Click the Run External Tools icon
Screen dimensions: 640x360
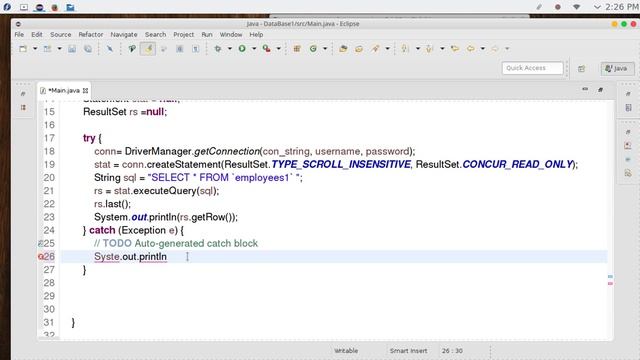point(267,49)
